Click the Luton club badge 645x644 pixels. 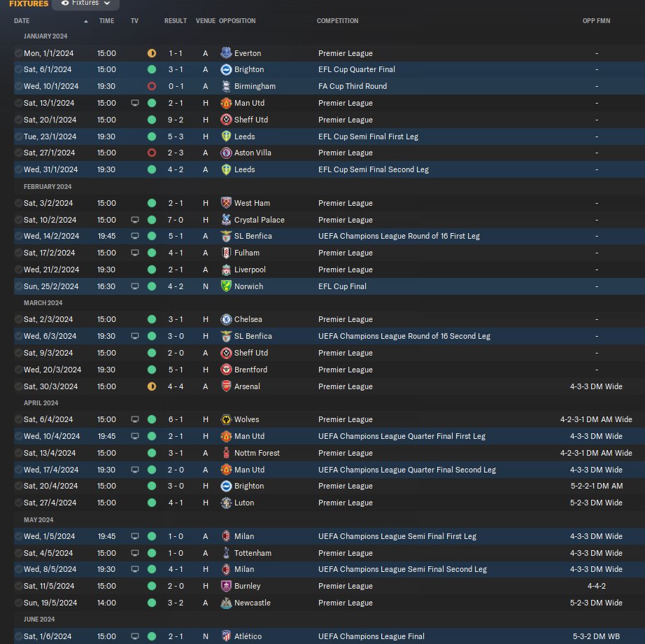pos(226,503)
